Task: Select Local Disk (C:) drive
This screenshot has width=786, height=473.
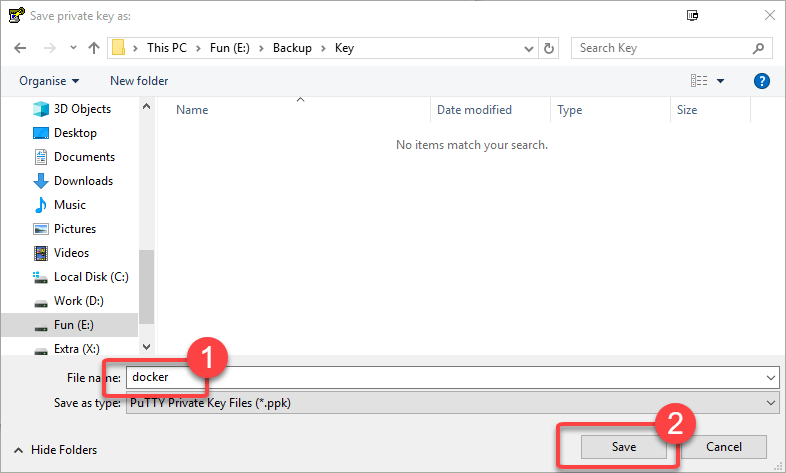Action: coord(91,277)
